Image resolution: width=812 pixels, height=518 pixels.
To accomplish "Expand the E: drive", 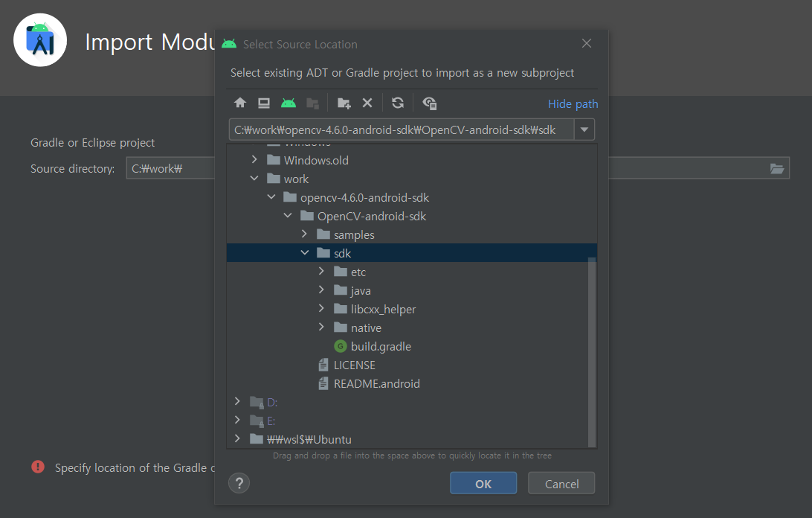I will click(237, 420).
